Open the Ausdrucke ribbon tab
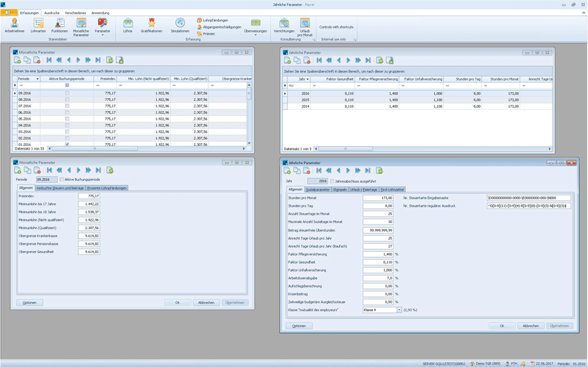The image size is (588, 367). (51, 12)
